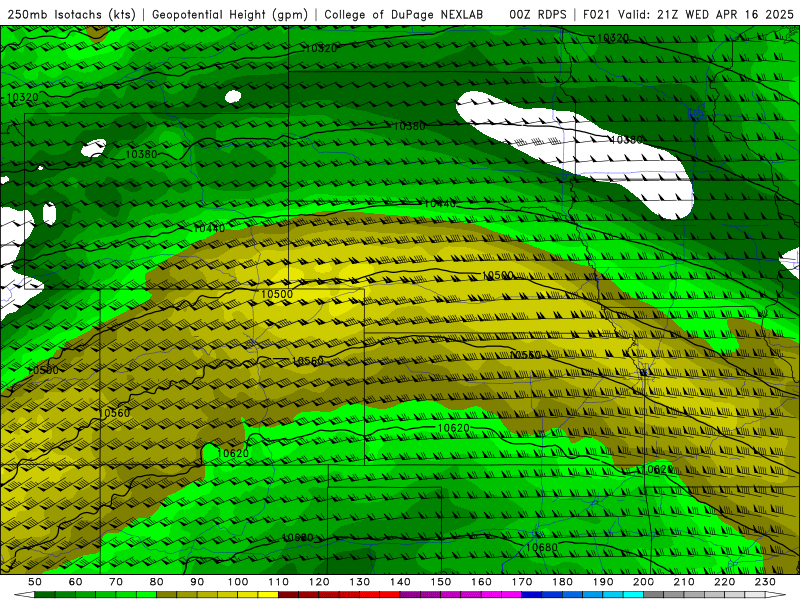Click the cyan swatch just before 200
Image resolution: width=800 pixels, height=600 pixels.
pyautogui.click(x=634, y=595)
